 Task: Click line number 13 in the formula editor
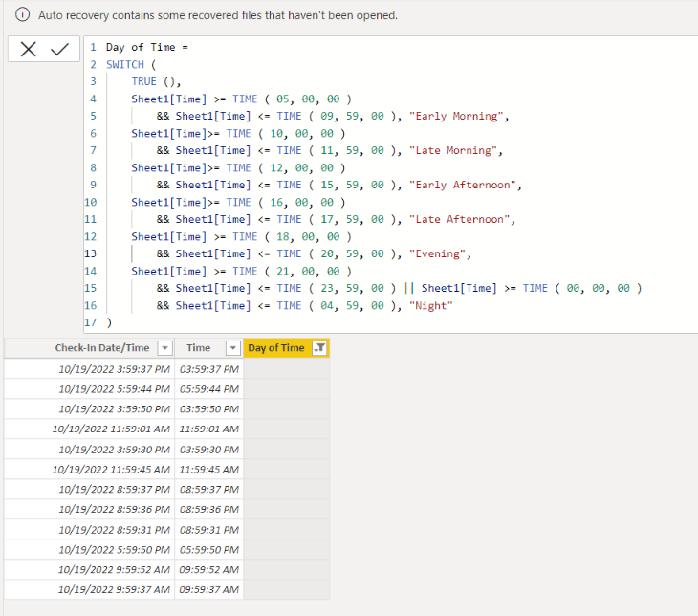pos(91,253)
